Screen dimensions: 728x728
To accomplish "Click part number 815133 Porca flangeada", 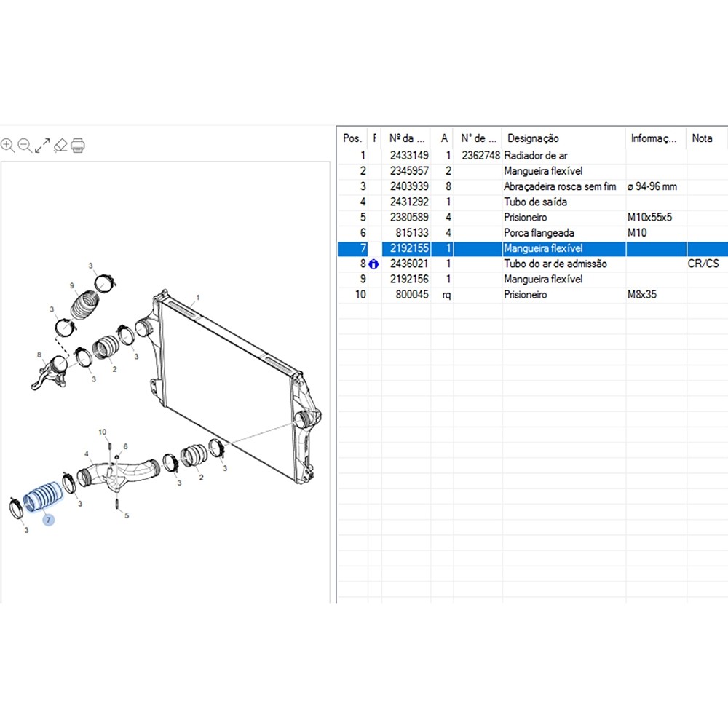I will (x=412, y=233).
